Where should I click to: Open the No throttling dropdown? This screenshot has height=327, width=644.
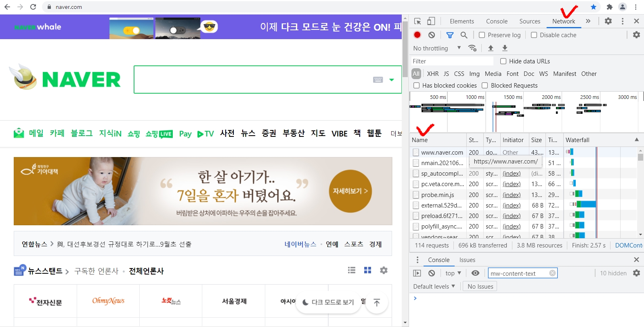437,48
